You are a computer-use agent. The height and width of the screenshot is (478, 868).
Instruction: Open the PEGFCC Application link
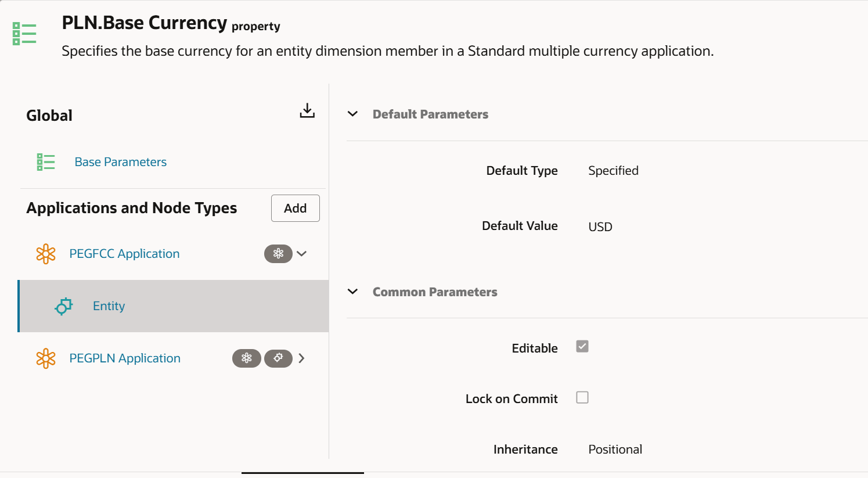[x=124, y=254]
